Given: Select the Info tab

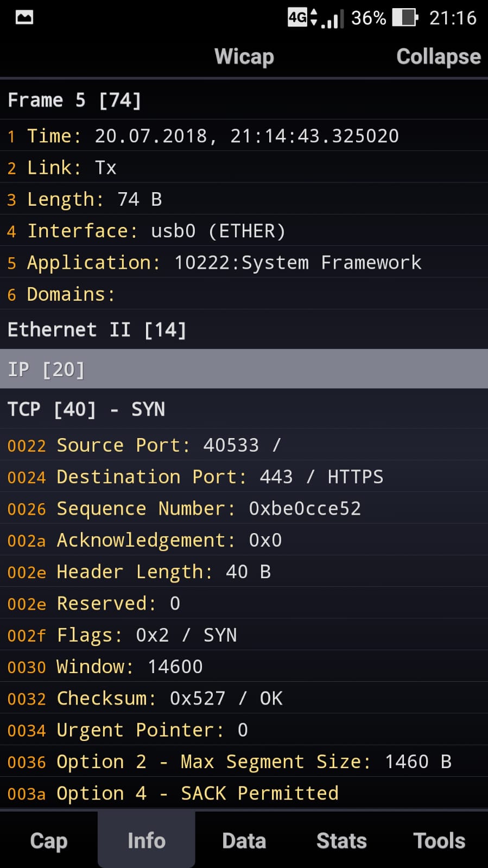Looking at the screenshot, I should pos(147,840).
